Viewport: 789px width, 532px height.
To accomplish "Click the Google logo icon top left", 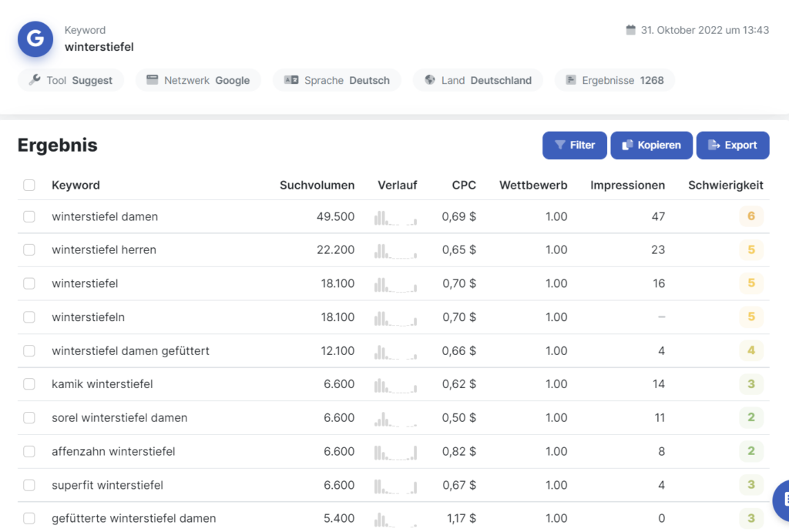I will coord(35,39).
